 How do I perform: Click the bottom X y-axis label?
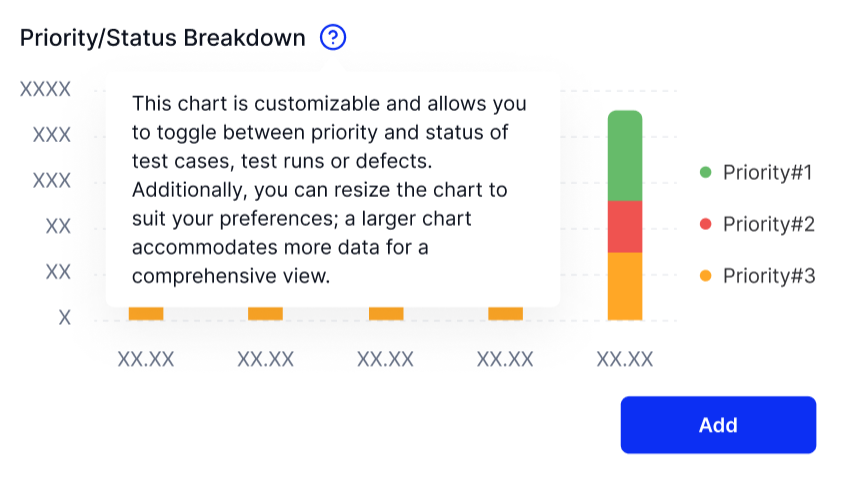click(x=65, y=318)
